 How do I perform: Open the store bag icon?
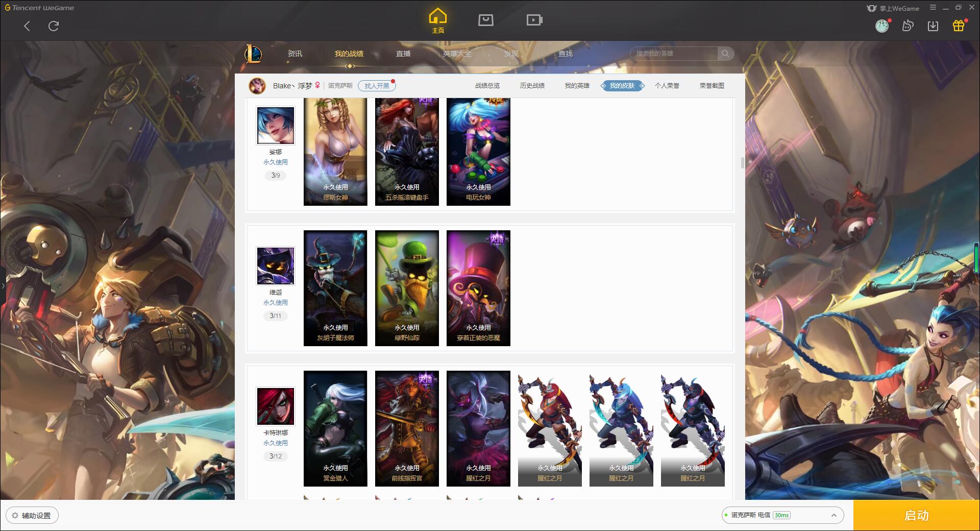pos(485,20)
